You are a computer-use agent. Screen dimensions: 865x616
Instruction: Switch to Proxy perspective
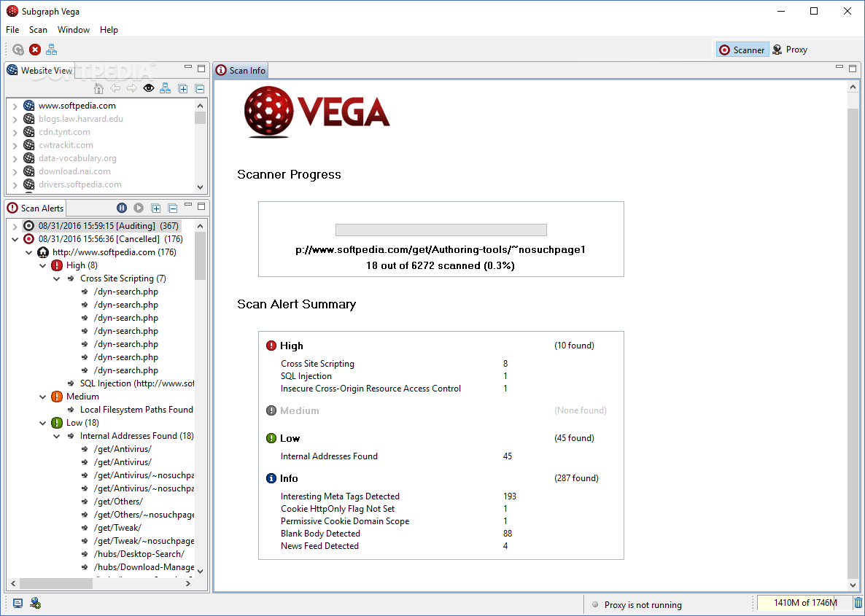(x=790, y=50)
